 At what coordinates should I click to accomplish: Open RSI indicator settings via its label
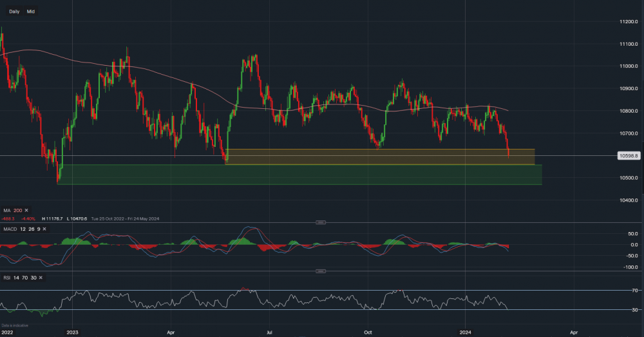point(8,277)
